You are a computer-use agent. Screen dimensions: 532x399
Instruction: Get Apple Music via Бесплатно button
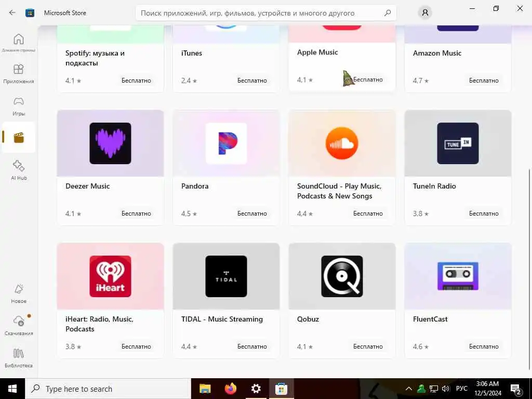(x=368, y=79)
